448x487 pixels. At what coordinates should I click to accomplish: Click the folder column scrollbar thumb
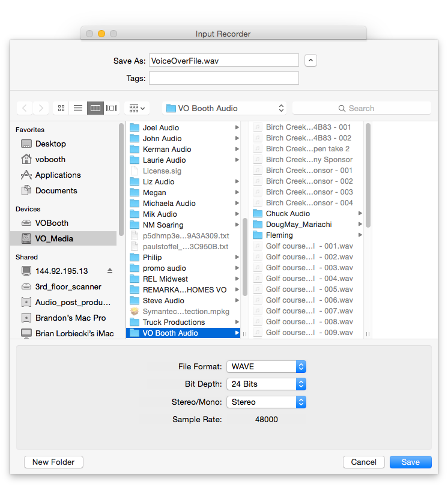pos(245,256)
